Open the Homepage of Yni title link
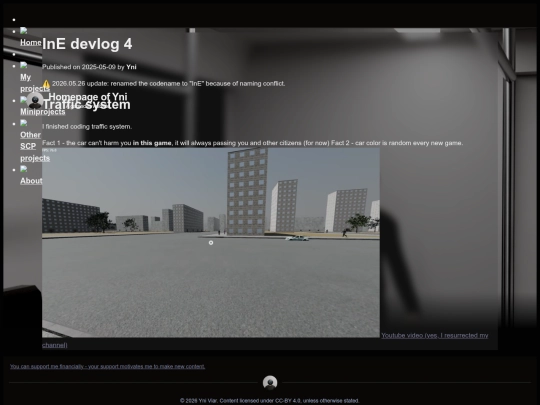The width and height of the screenshot is (540, 405). [x=88, y=97]
